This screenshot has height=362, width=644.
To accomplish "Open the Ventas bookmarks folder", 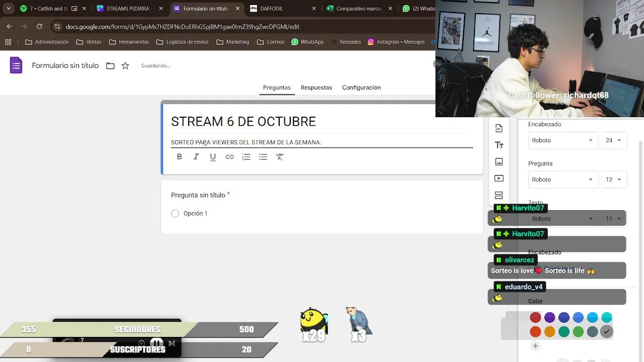I will coord(89,42).
